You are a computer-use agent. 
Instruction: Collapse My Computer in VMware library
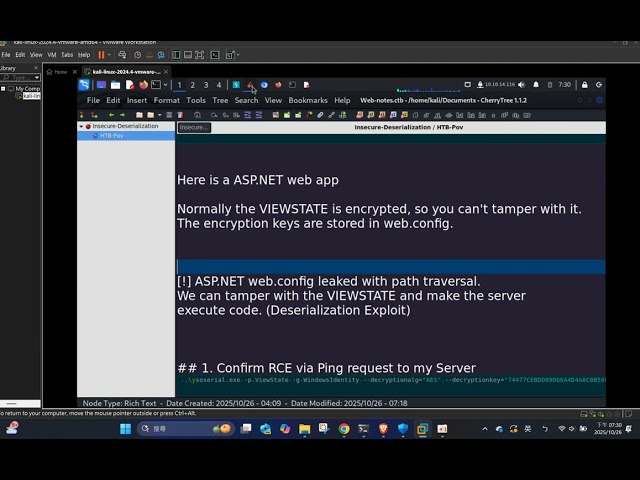click(x=3, y=89)
